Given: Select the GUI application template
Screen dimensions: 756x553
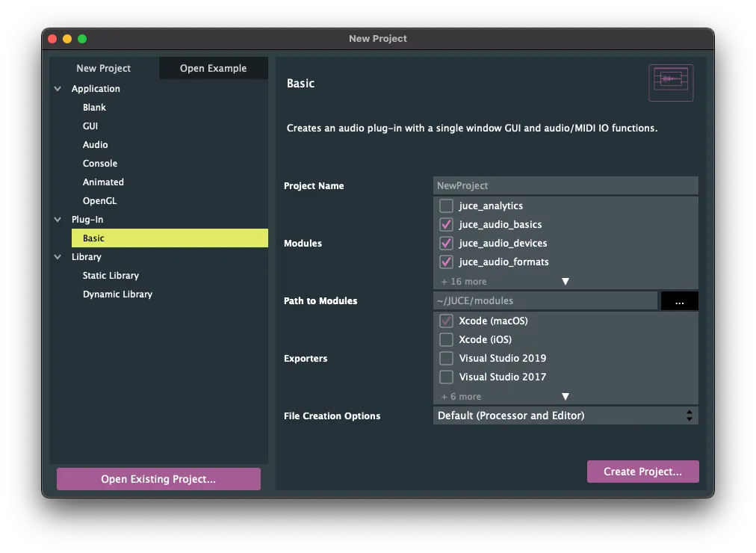Looking at the screenshot, I should pos(90,126).
